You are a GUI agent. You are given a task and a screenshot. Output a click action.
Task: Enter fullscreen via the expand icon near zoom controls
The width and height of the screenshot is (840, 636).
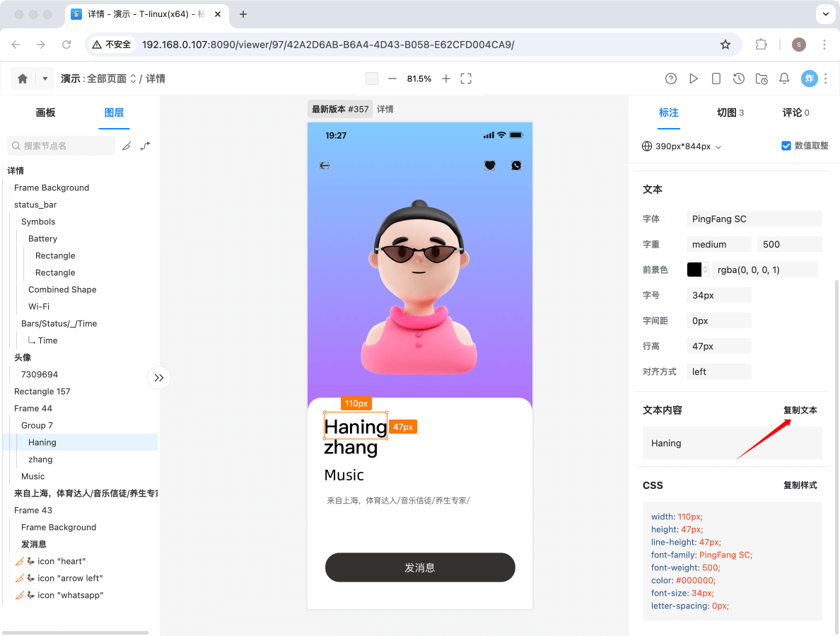(x=466, y=79)
